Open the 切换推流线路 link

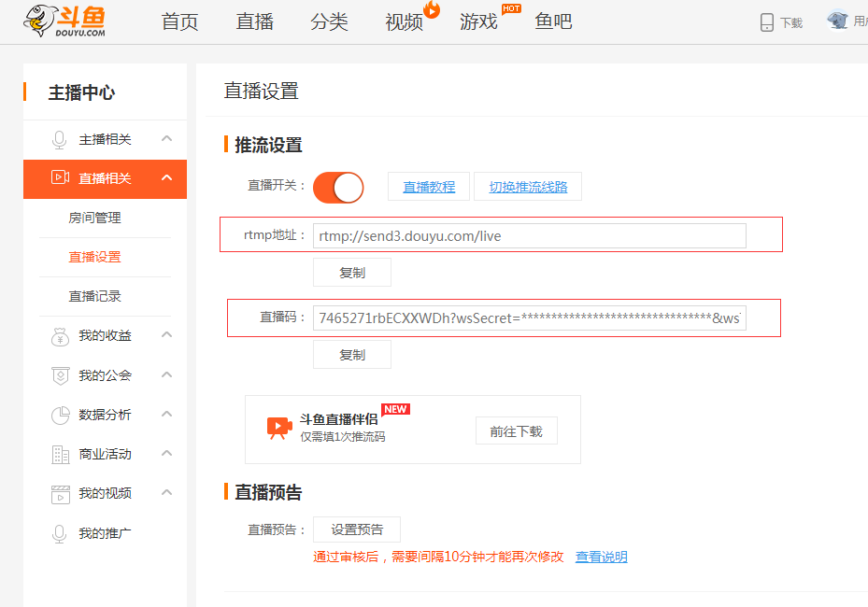click(x=528, y=187)
